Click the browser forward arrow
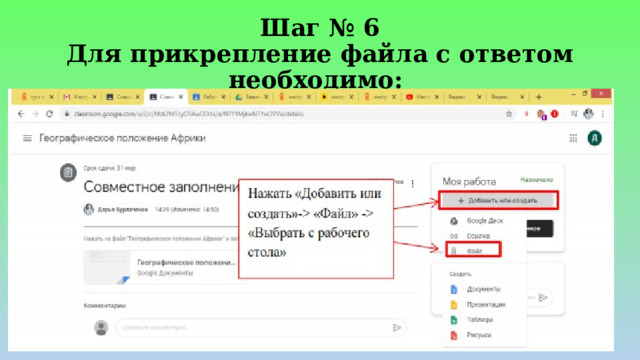640x360 pixels. point(36,114)
